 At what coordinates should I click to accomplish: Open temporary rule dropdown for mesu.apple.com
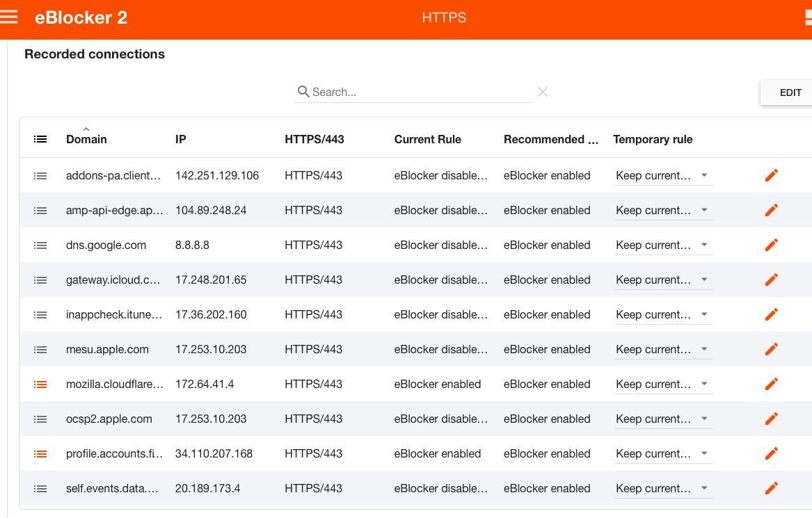click(663, 349)
